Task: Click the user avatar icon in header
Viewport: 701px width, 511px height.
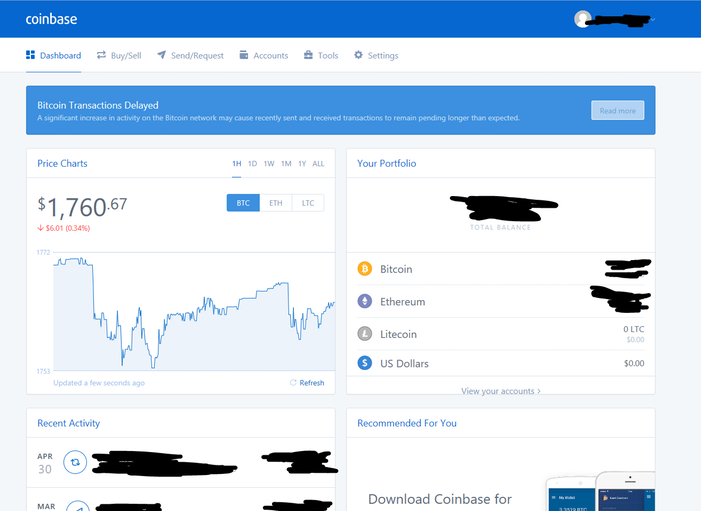Action: [x=583, y=19]
